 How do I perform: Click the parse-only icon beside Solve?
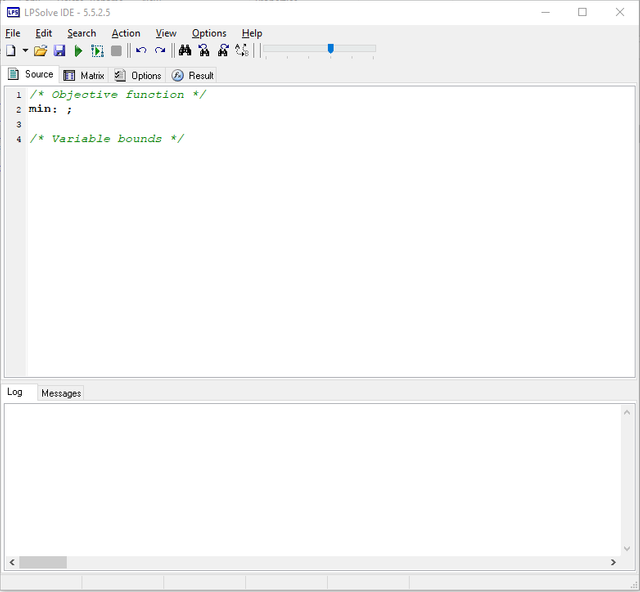point(97,51)
